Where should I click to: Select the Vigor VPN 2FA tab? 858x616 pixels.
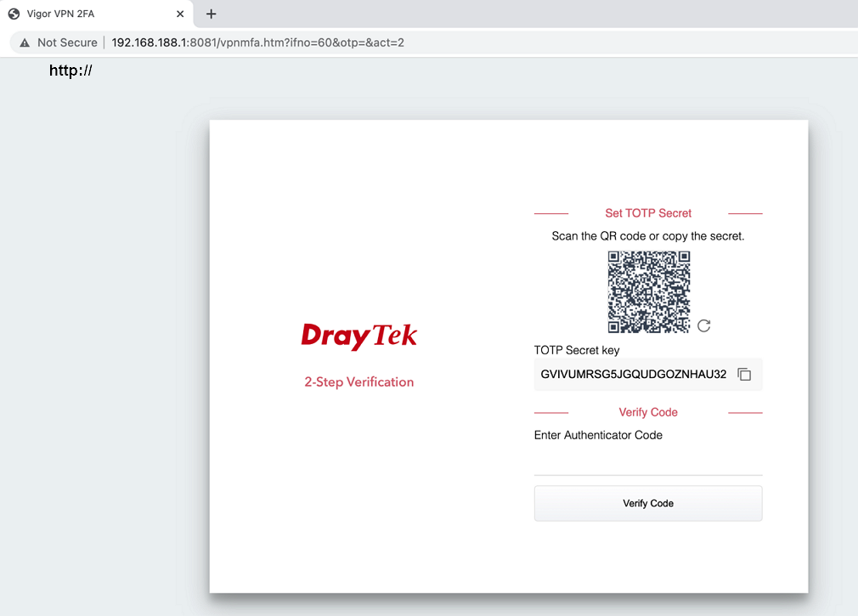96,14
